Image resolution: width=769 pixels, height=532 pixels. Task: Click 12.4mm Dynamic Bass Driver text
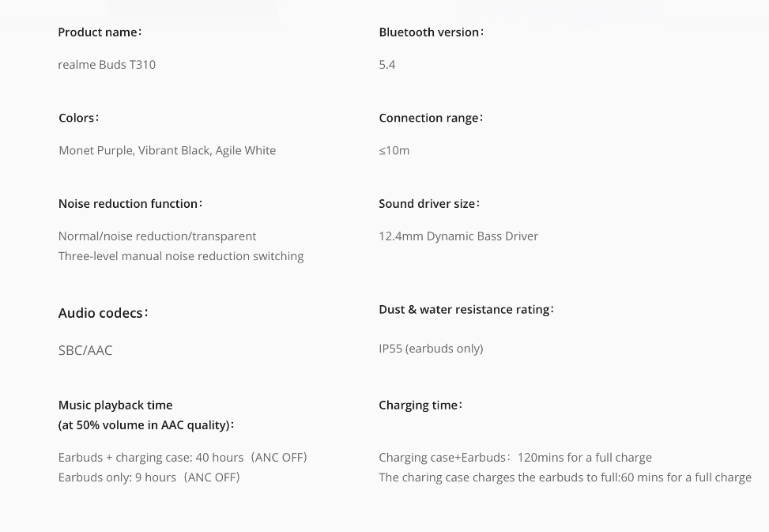coord(458,236)
